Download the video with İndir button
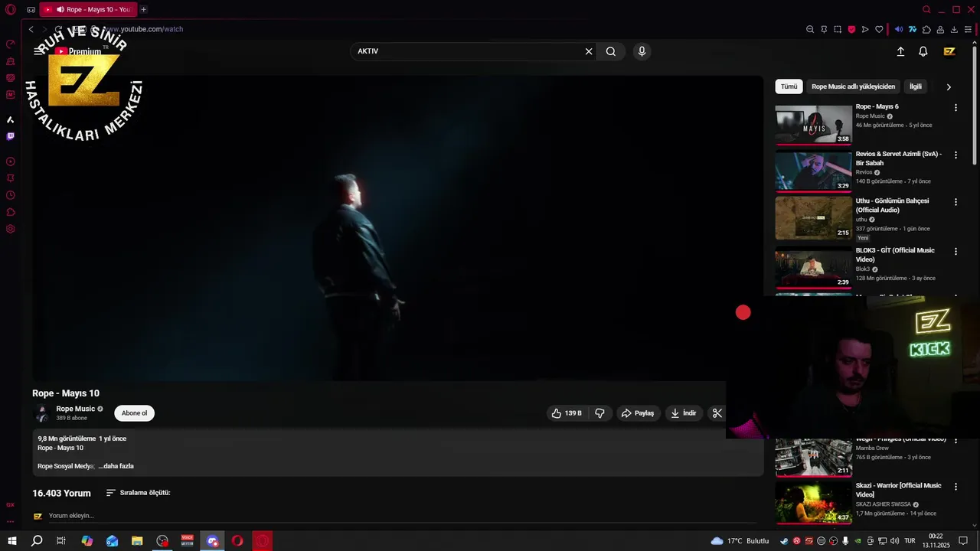This screenshot has height=551, width=980. pos(683,413)
